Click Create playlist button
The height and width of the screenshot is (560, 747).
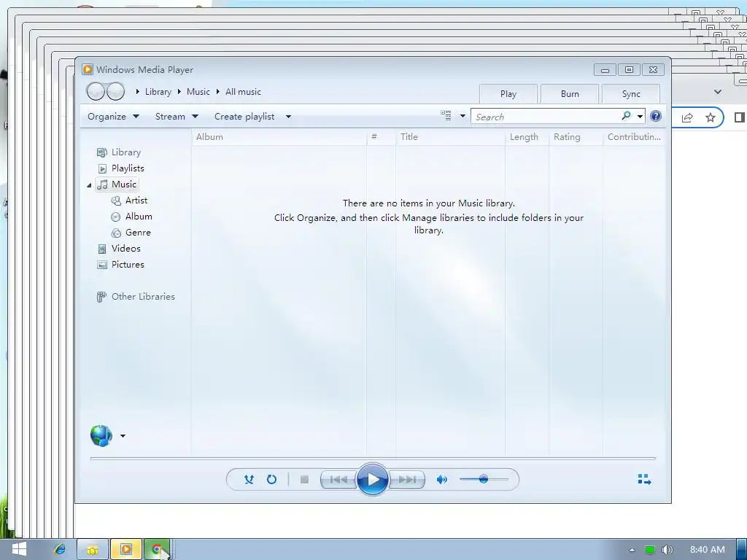click(244, 117)
